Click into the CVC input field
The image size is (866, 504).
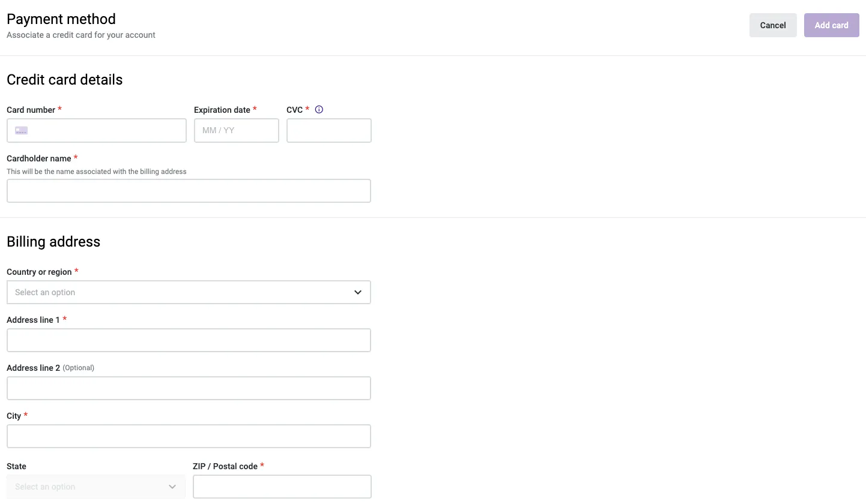(329, 130)
